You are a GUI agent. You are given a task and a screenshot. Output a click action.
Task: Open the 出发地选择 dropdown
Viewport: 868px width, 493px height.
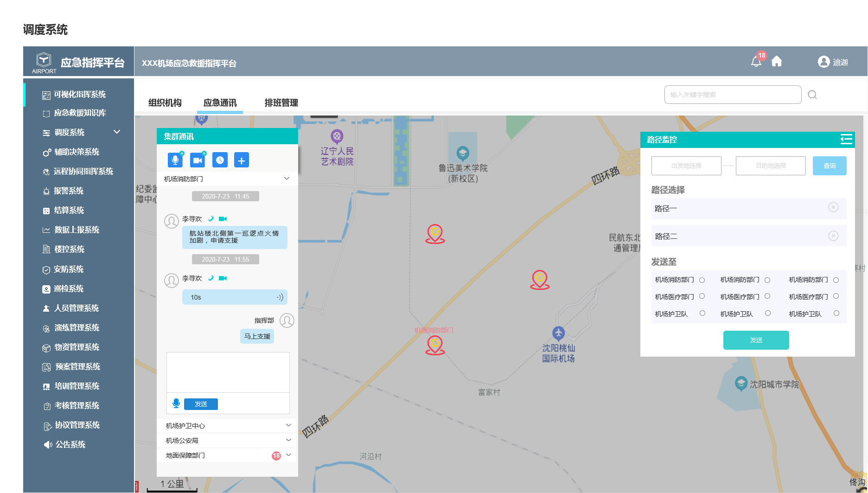(686, 166)
